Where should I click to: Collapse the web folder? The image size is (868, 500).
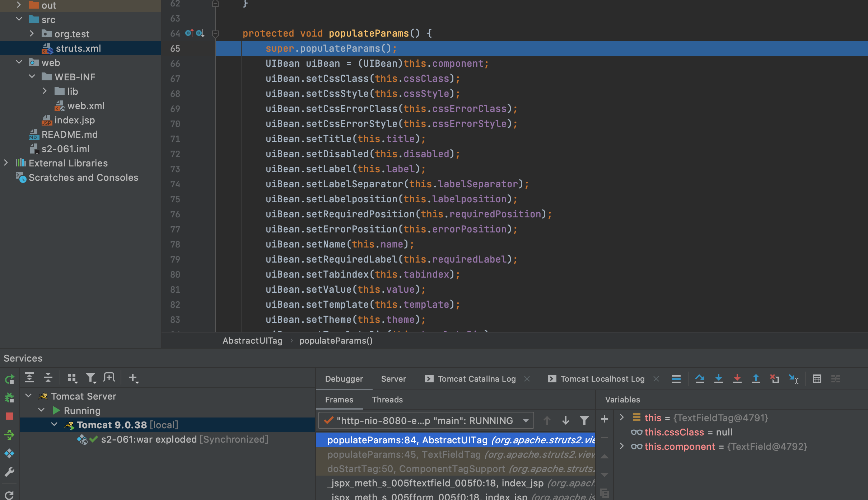[x=19, y=62]
